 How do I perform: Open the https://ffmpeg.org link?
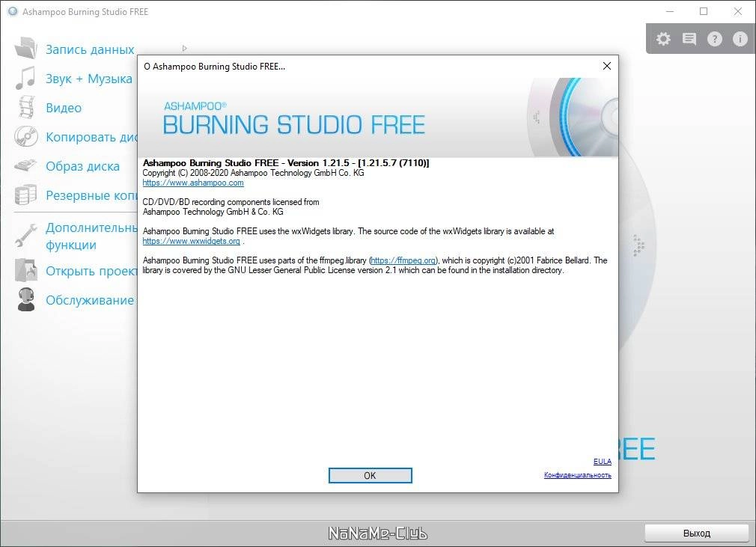403,260
